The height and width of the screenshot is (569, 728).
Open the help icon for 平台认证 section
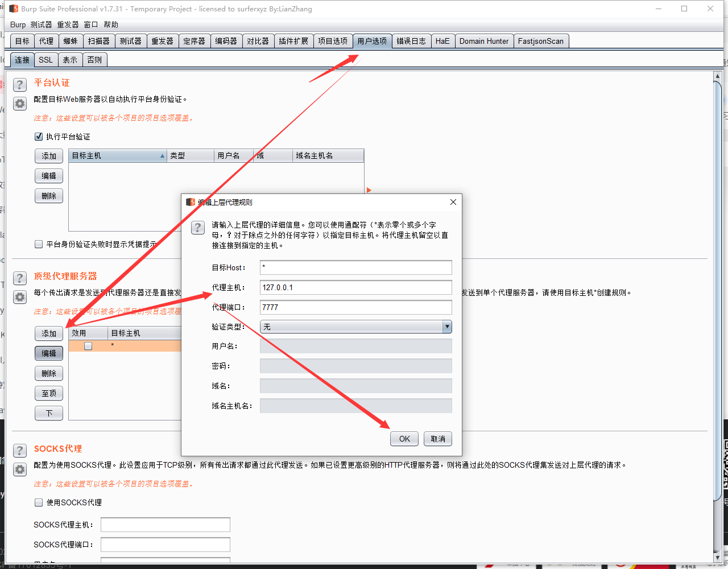(20, 85)
